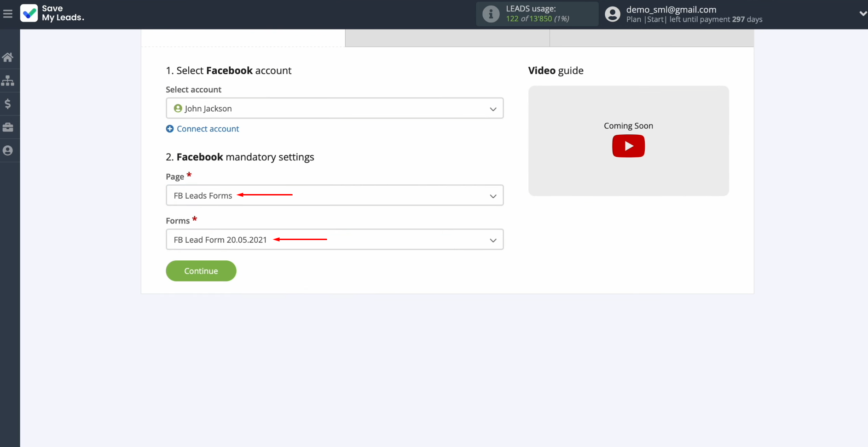
Task: Open the Page dropdown showing FB Leads Forms
Action: (x=335, y=195)
